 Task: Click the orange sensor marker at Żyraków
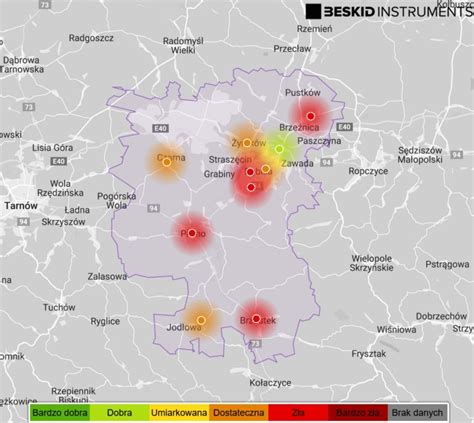(x=247, y=143)
